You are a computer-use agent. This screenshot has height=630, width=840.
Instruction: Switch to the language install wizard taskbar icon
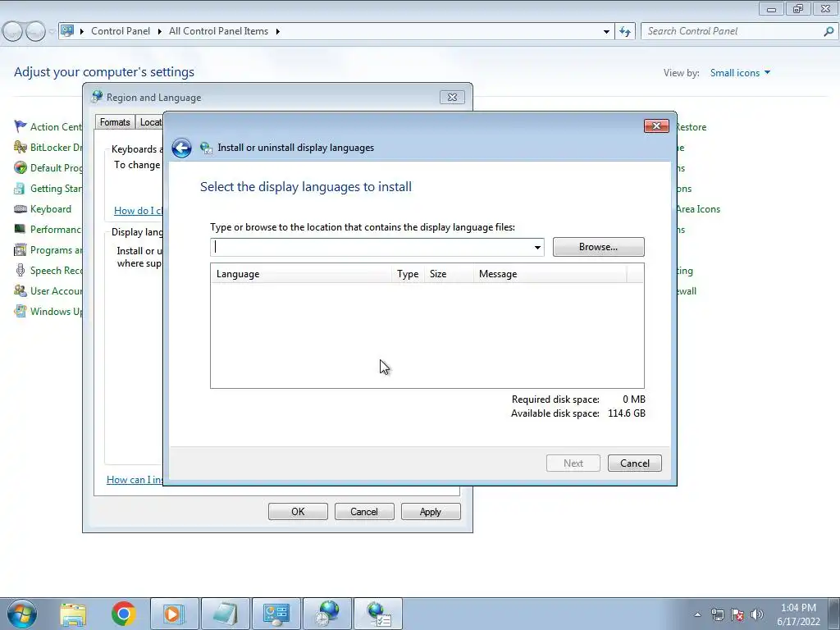378,614
